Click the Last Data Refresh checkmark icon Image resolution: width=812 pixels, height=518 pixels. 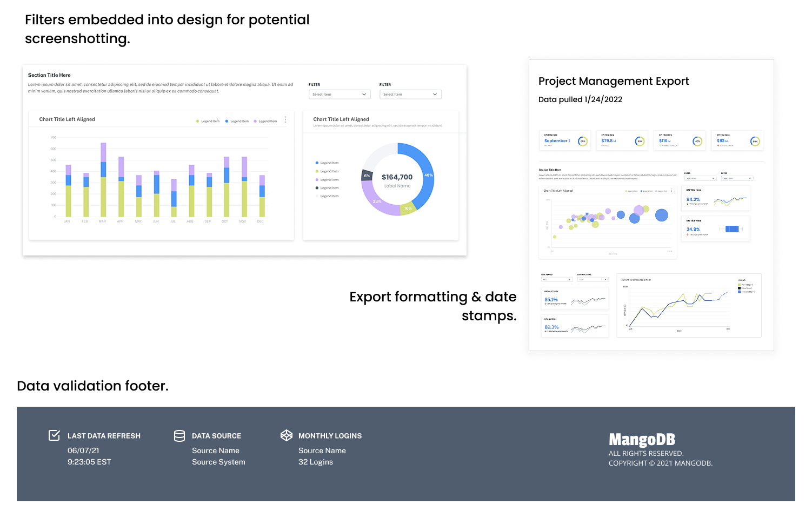[55, 435]
